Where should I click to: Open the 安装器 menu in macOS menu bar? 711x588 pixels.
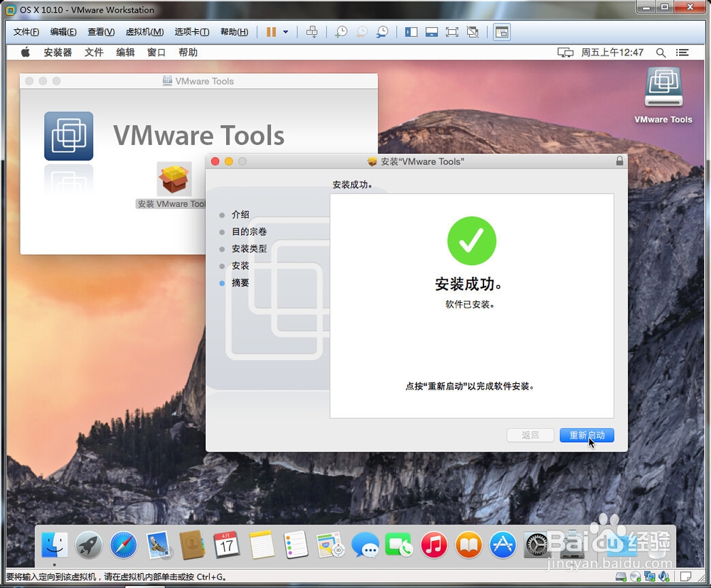(x=58, y=52)
